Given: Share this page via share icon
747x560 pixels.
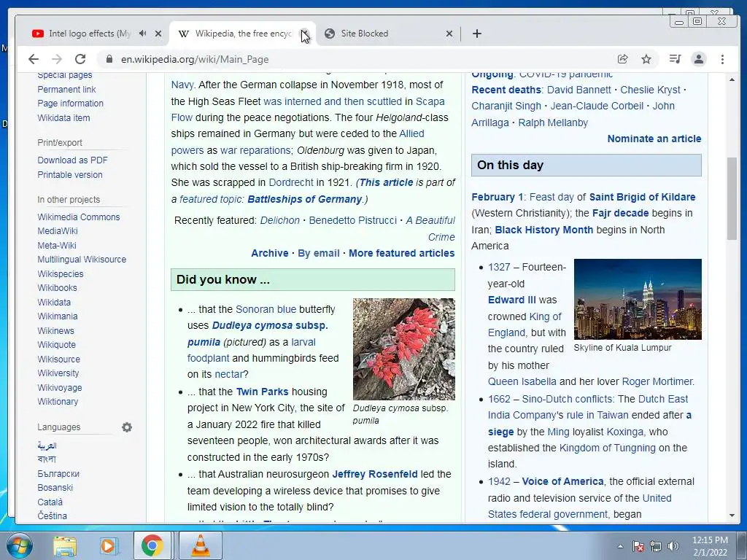Looking at the screenshot, I should [x=623, y=59].
